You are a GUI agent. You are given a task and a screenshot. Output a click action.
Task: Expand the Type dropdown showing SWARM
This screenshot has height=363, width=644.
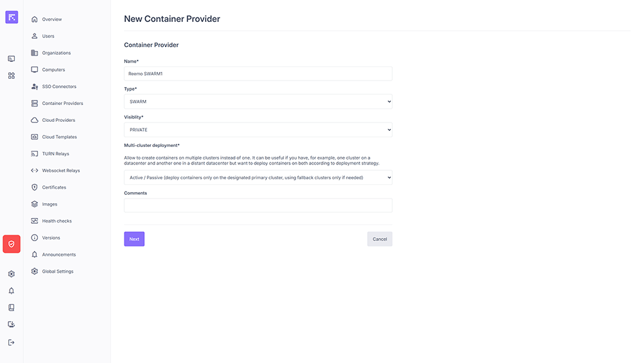coord(258,102)
